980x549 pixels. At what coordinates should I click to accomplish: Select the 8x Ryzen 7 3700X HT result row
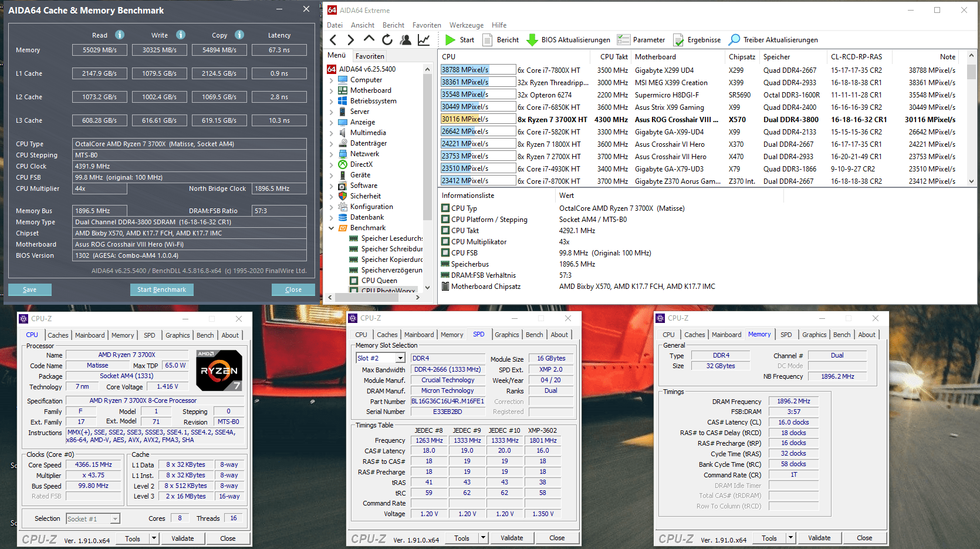click(x=701, y=119)
